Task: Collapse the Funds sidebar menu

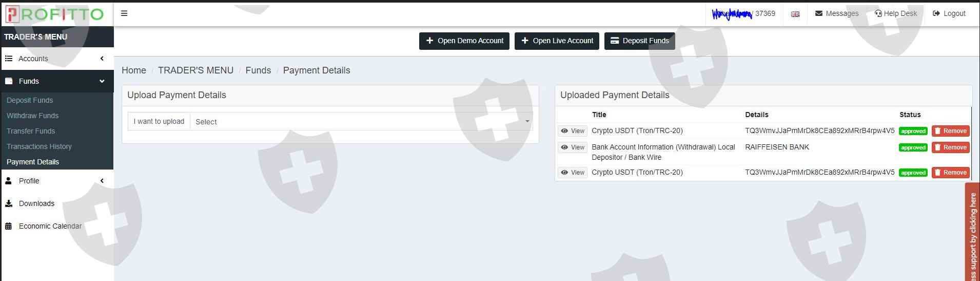Action: pos(57,81)
